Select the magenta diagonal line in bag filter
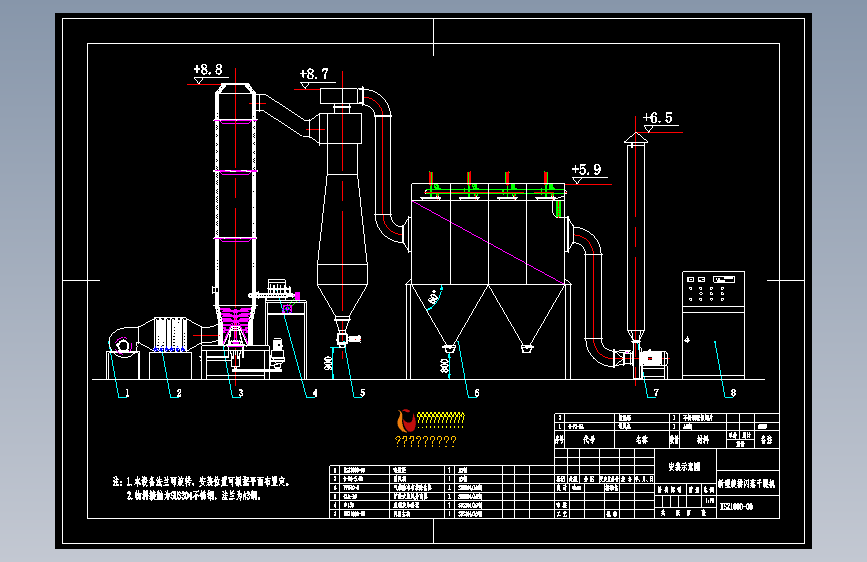Screen dimensions: 867x562 (x=488, y=243)
